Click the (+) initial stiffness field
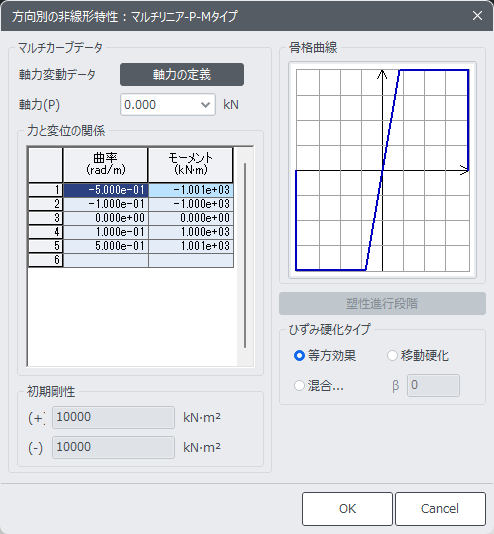Screen dimensions: 494x534 click(113, 417)
